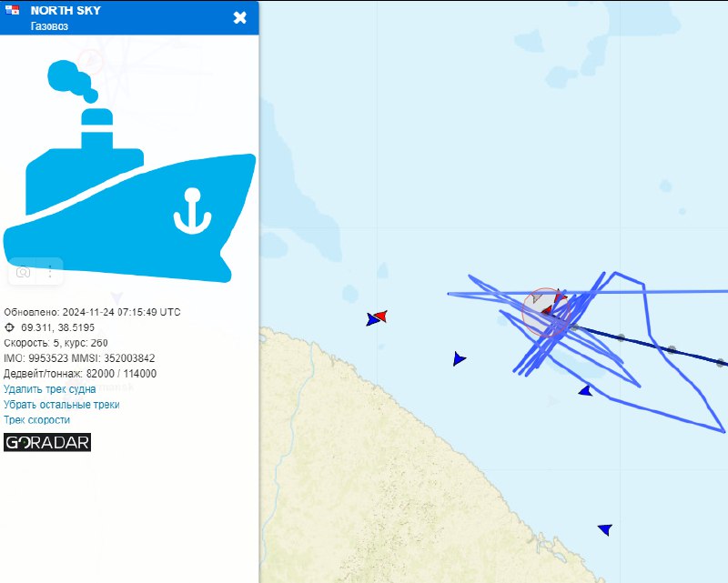Close the NORTH SKY vessel info panel
The width and height of the screenshot is (728, 583).
click(239, 17)
